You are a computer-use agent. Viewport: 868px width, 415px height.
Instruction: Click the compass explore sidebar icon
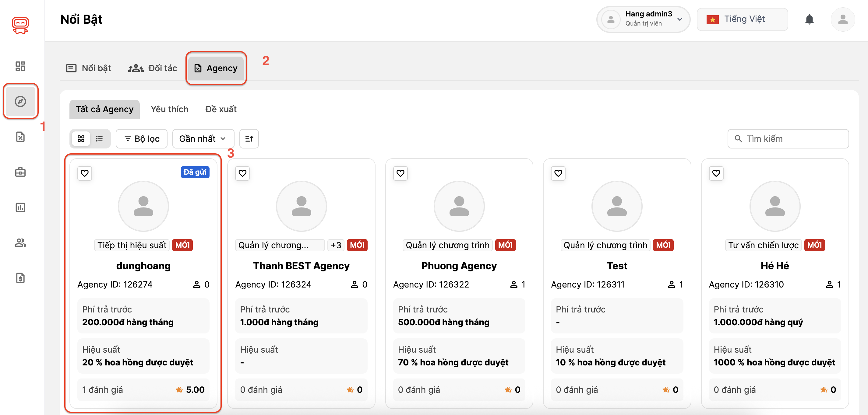coord(20,101)
